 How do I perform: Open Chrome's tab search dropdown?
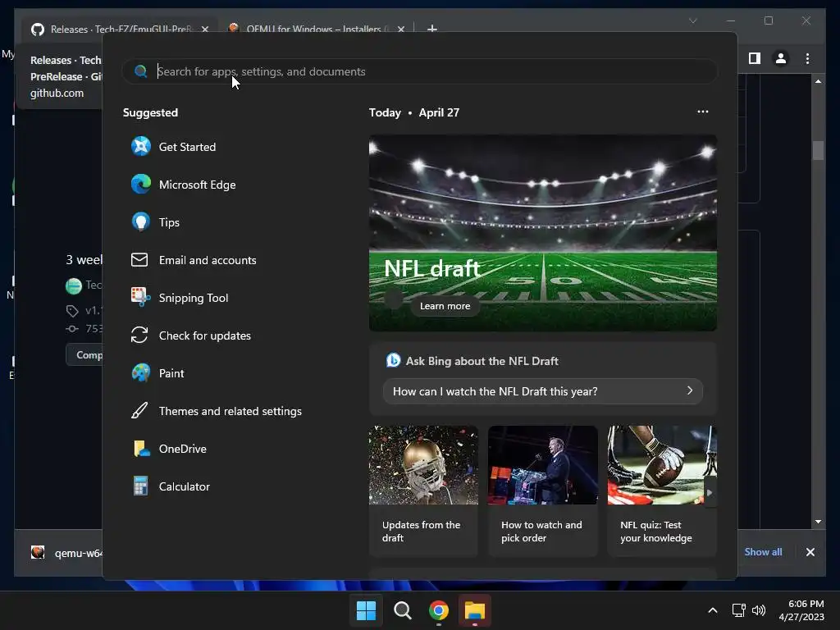point(692,21)
